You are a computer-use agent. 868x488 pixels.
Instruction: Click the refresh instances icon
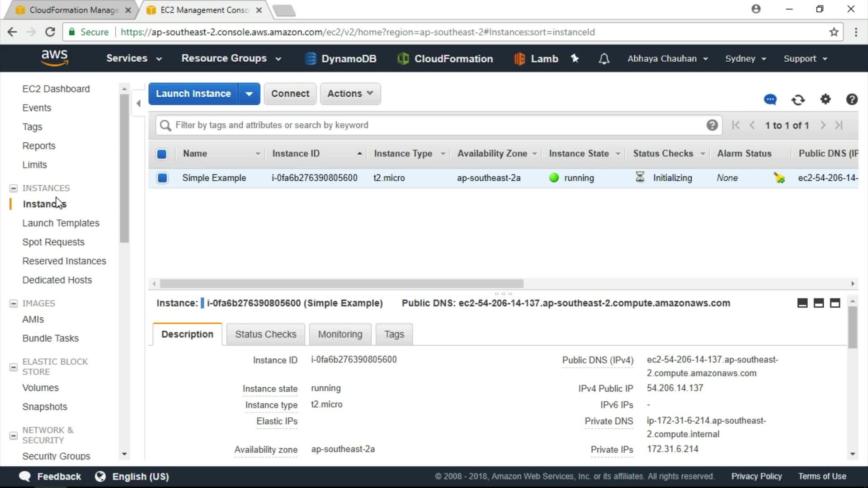(x=798, y=99)
